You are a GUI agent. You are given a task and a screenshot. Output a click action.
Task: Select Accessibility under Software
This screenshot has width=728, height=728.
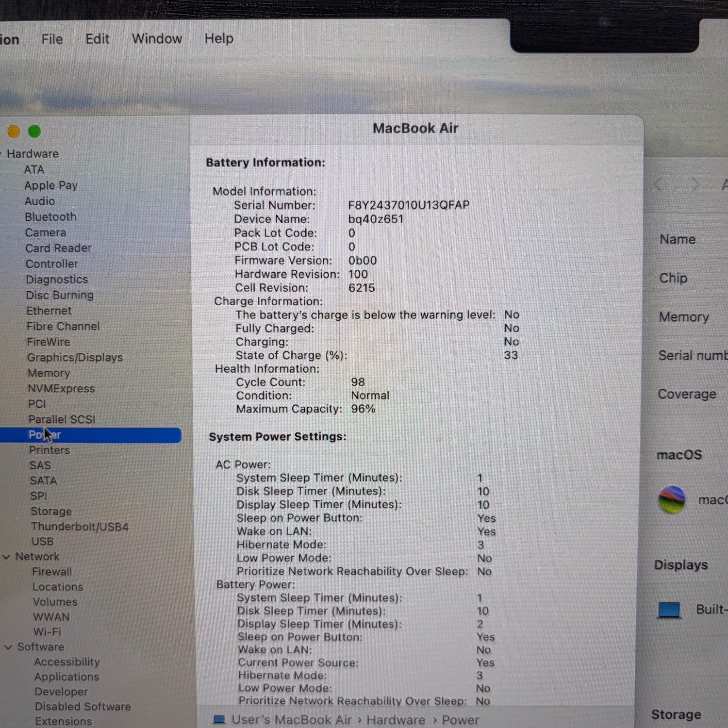(x=67, y=662)
